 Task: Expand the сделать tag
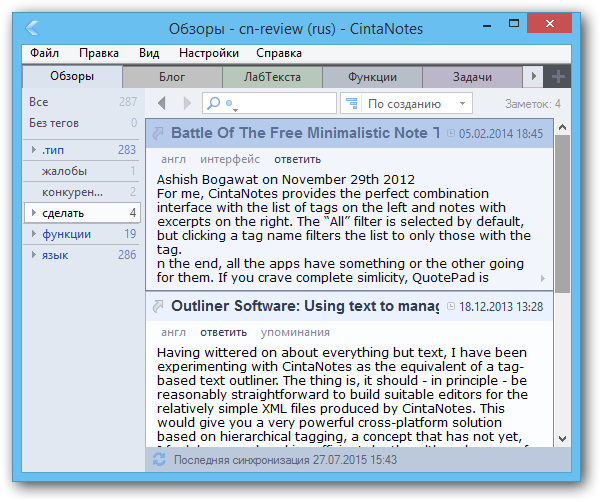(x=34, y=213)
